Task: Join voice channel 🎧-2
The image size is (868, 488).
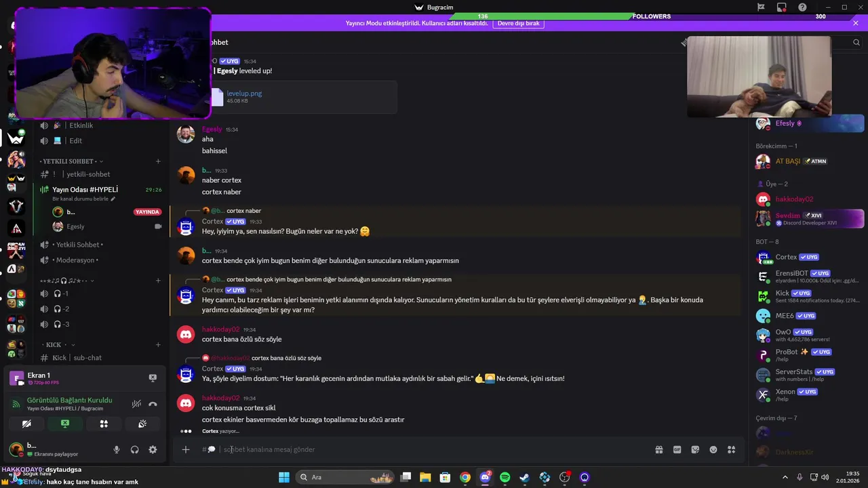Action: tap(62, 309)
